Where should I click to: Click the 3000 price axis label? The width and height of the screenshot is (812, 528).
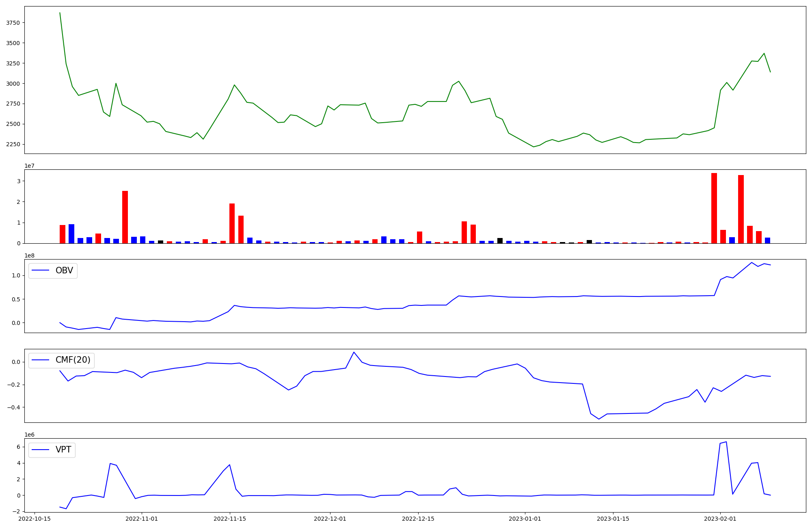pos(13,84)
